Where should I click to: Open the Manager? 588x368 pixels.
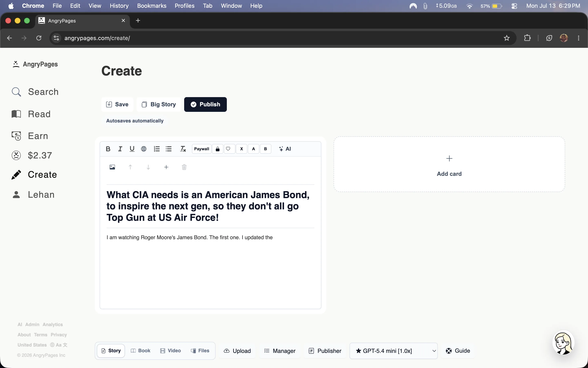tap(280, 351)
